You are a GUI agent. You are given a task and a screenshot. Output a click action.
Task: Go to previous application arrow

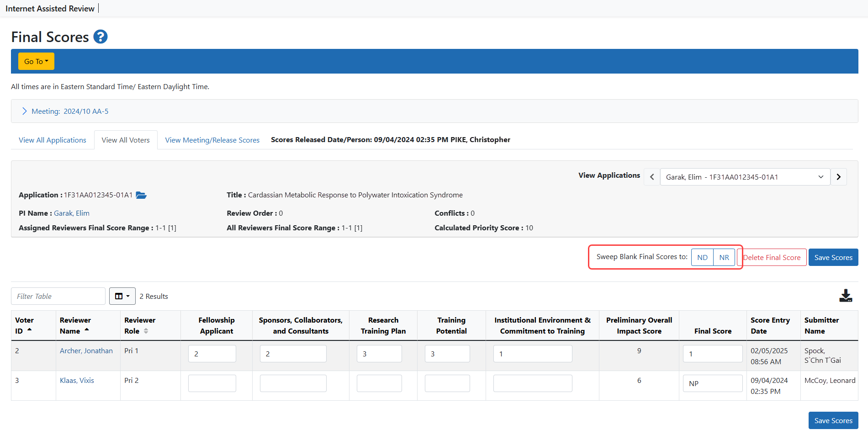point(652,177)
